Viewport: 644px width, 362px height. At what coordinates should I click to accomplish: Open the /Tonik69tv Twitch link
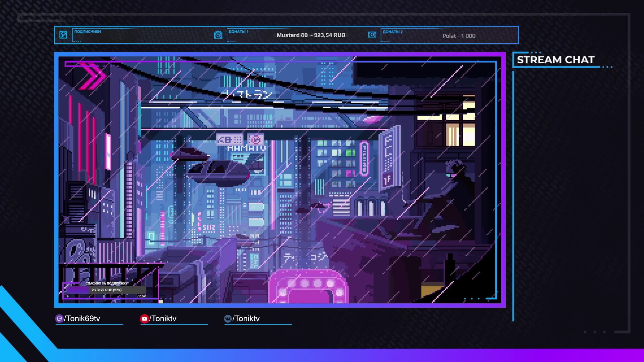pos(82,319)
